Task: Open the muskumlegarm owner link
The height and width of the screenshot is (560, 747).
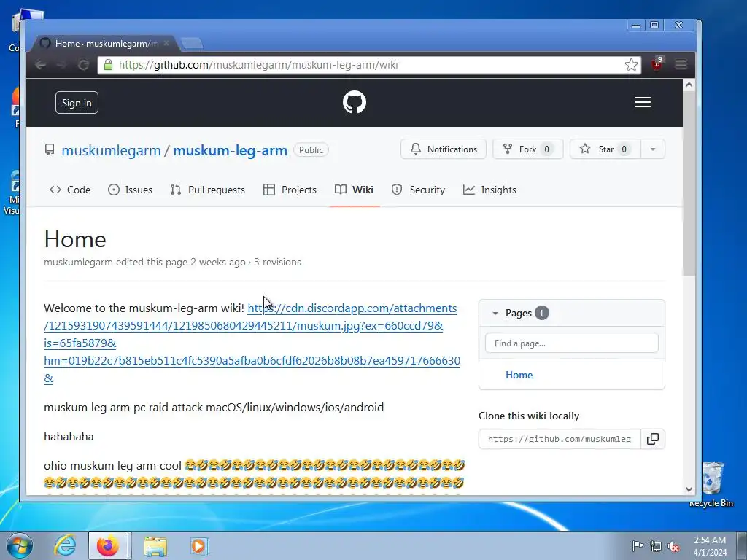Action: [111, 150]
